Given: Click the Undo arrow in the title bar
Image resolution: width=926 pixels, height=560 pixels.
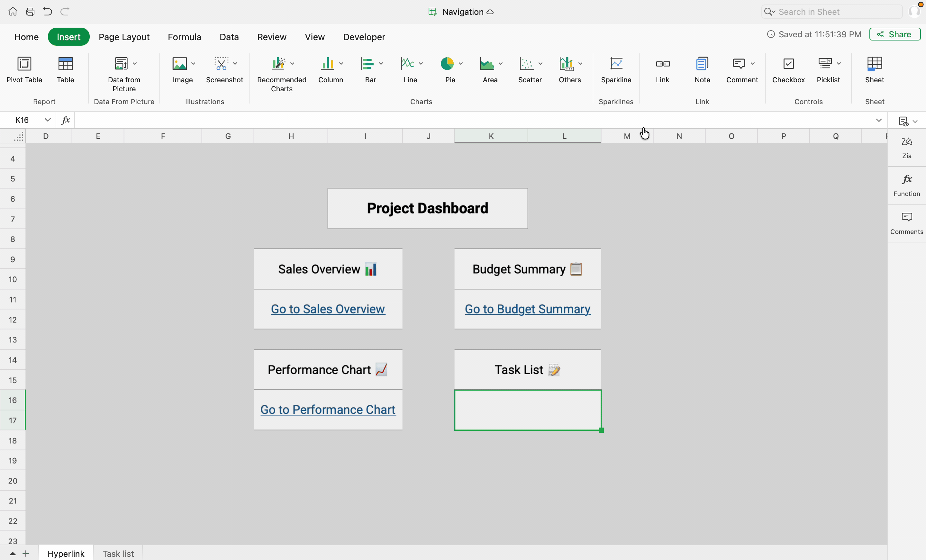Looking at the screenshot, I should click(47, 12).
